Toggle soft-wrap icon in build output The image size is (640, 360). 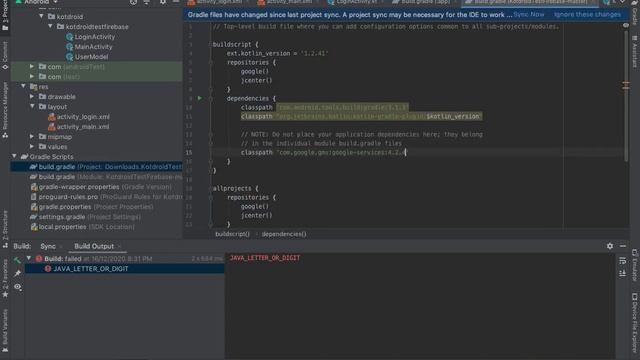point(622,260)
